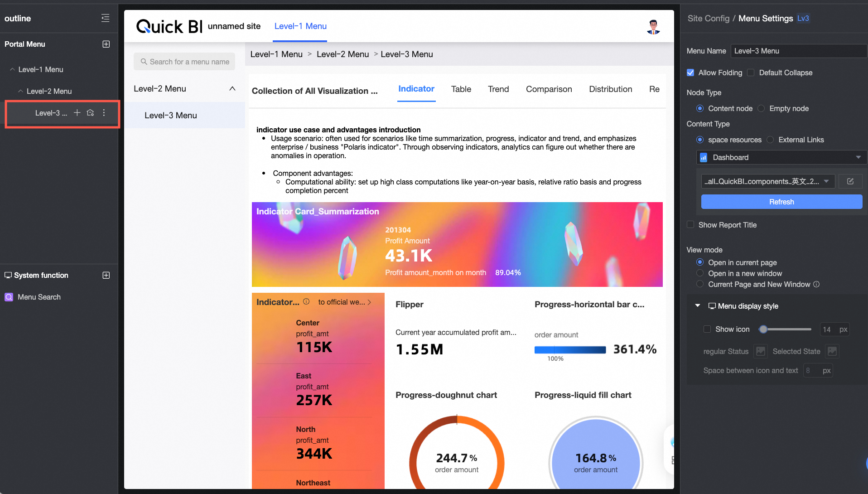Collapse Level-1 Menu tree node
The width and height of the screenshot is (868, 494).
(12, 69)
